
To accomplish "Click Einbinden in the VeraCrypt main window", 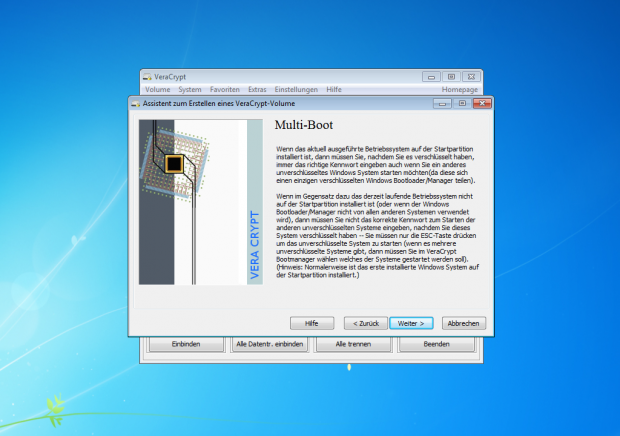I will 186,344.
